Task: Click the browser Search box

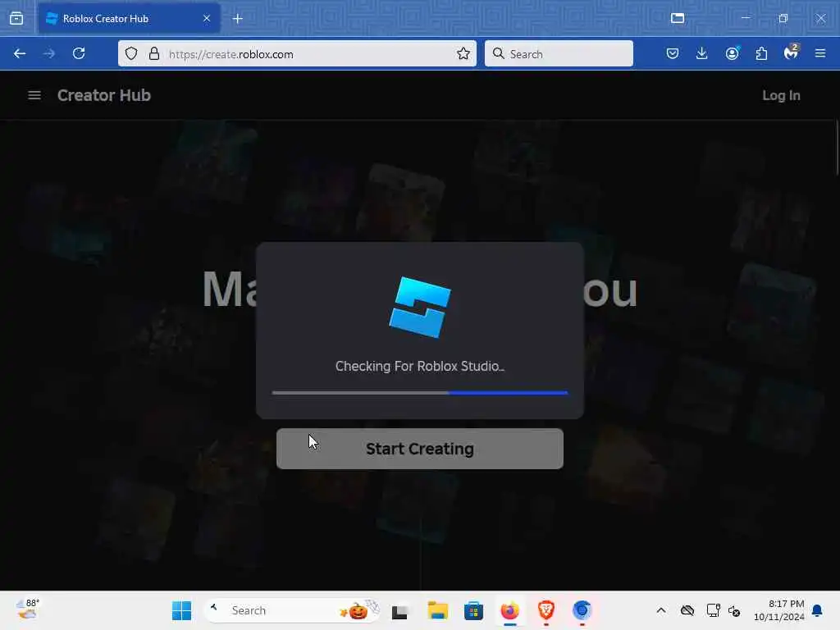Action: click(559, 53)
